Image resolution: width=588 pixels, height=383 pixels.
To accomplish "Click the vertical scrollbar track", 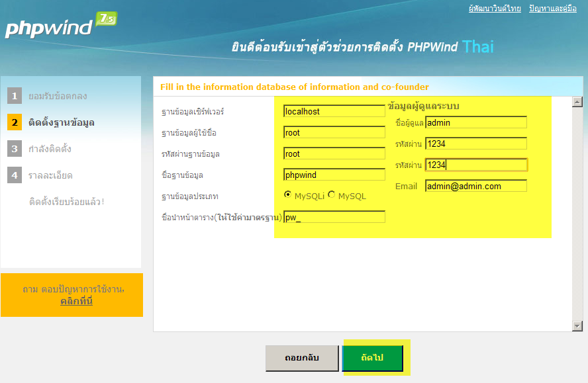I will (577, 214).
